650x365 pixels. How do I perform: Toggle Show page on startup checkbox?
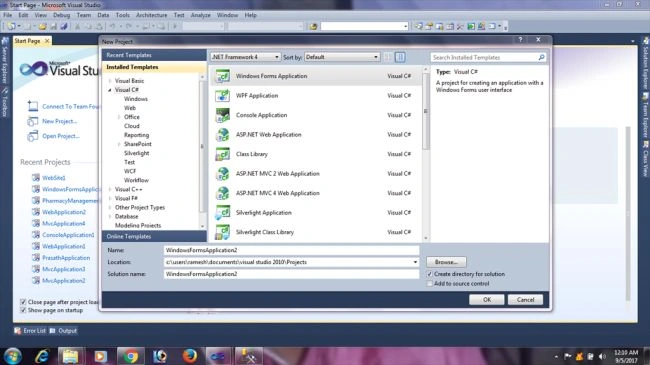coord(23,310)
